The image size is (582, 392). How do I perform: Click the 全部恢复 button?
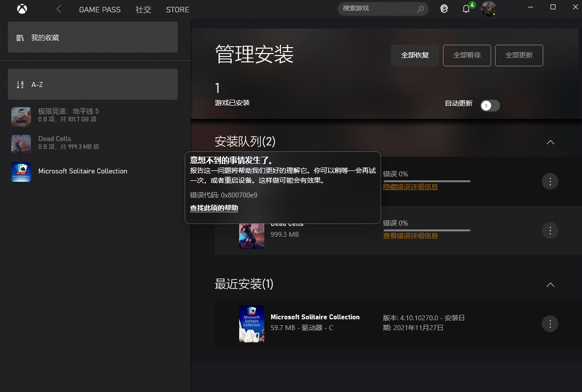pyautogui.click(x=415, y=56)
